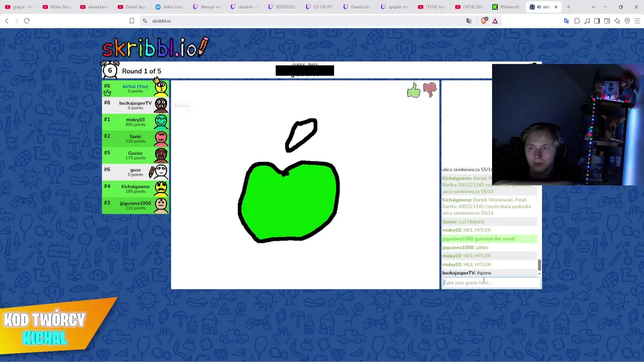
Task: Switch to the spajder me tab
Action: click(395, 7)
